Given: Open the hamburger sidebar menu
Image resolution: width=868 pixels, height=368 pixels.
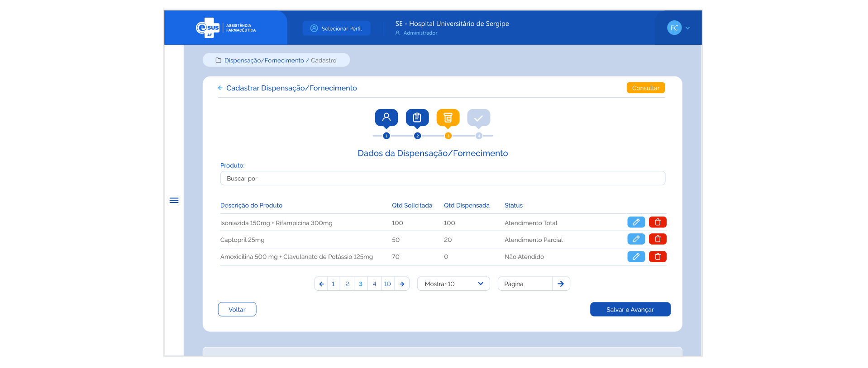Looking at the screenshot, I should click(174, 200).
